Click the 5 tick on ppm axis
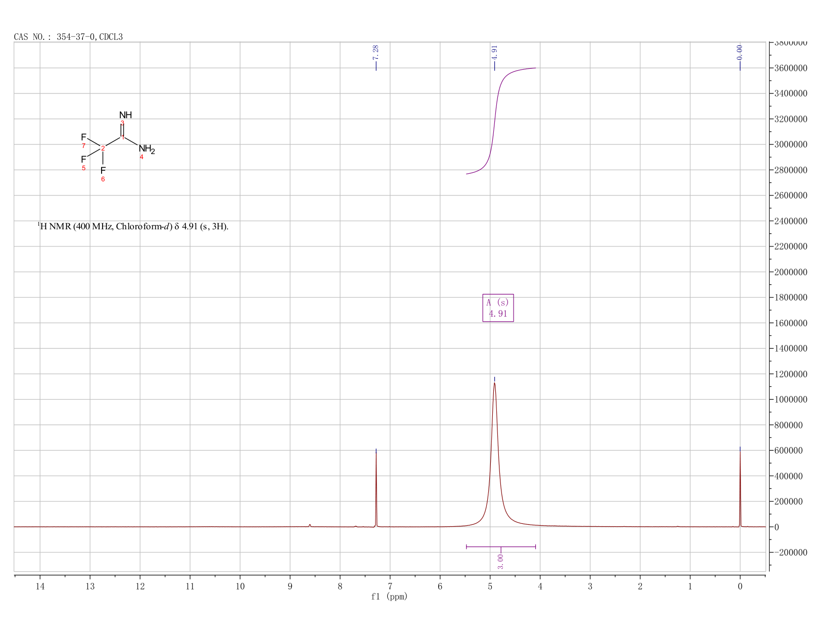Viewport: 834px width, 644px height. coord(490,586)
